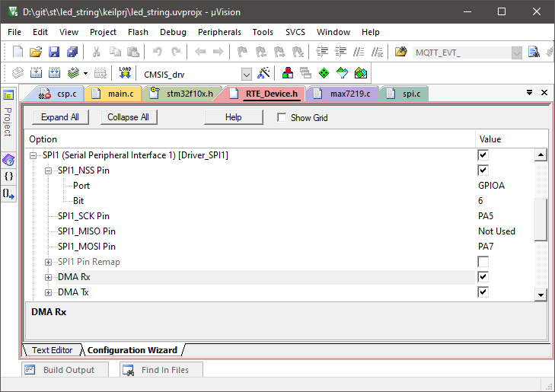The height and width of the screenshot is (392, 555).
Task: Open Options for Target magic wand icon
Action: click(263, 73)
